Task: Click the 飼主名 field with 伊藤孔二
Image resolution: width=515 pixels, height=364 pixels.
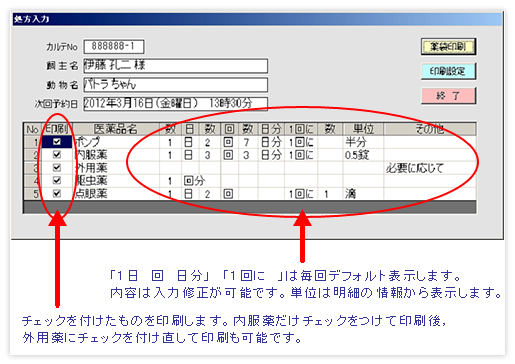Action: click(175, 66)
